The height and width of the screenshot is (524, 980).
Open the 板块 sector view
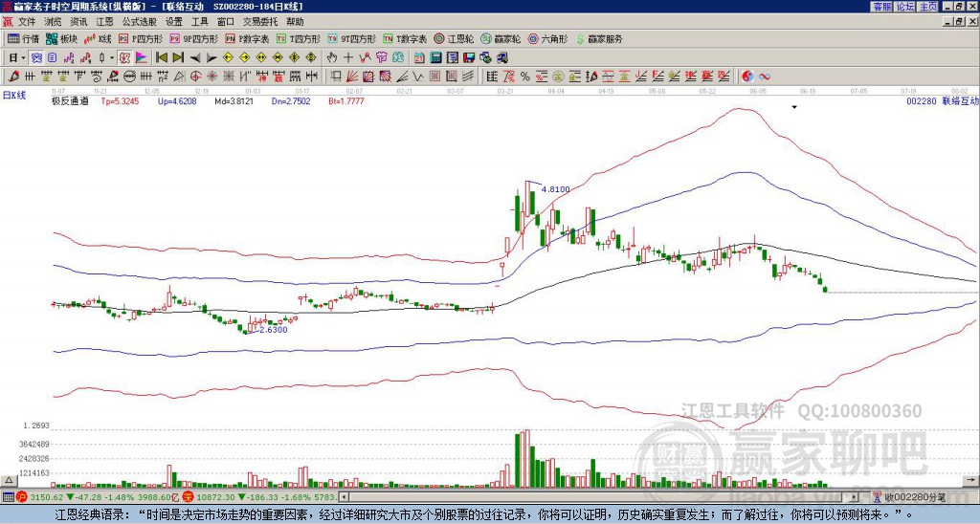pos(61,38)
